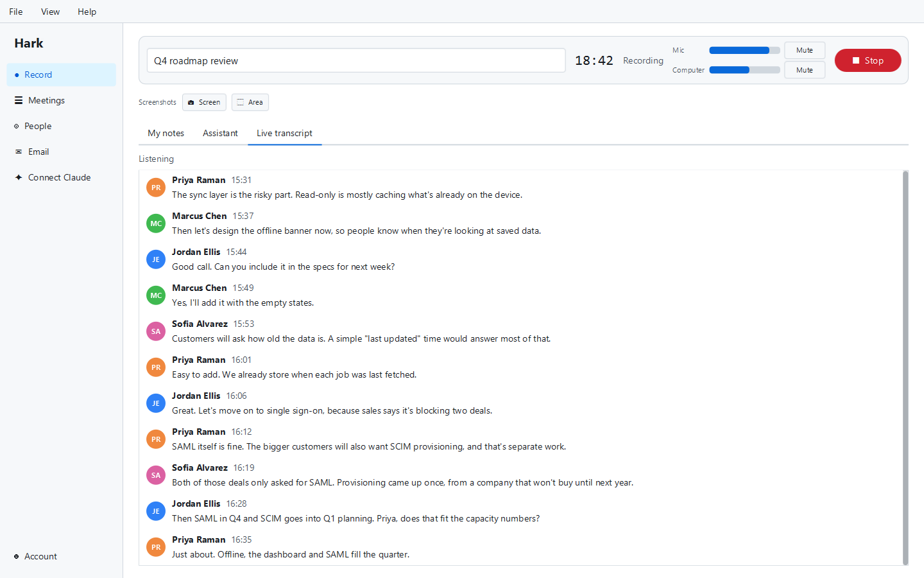
Task: Open the Email section
Action: [62, 152]
